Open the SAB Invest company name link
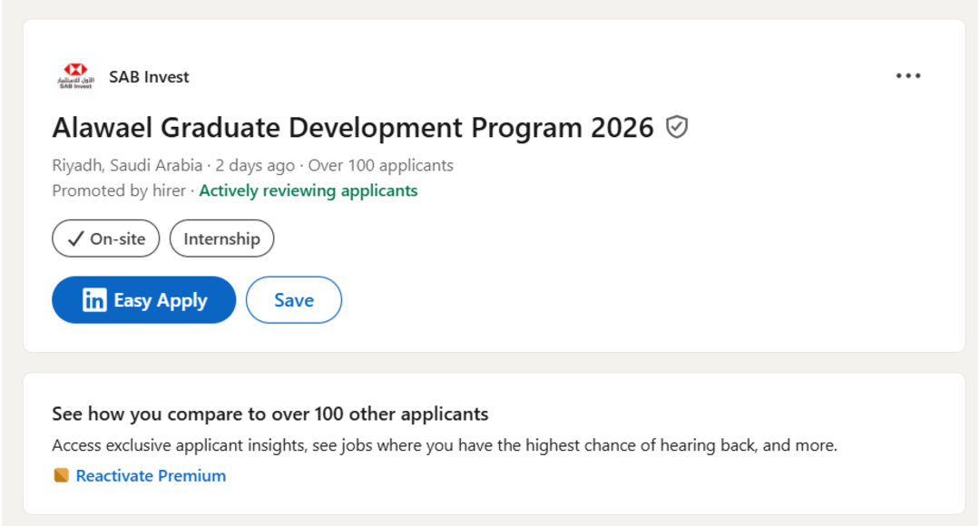 (149, 77)
